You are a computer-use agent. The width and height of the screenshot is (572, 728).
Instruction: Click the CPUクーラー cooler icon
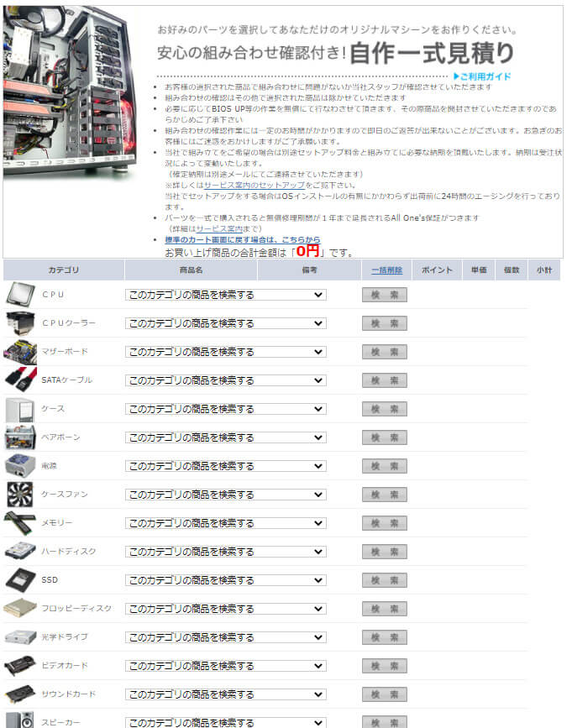tap(20, 323)
